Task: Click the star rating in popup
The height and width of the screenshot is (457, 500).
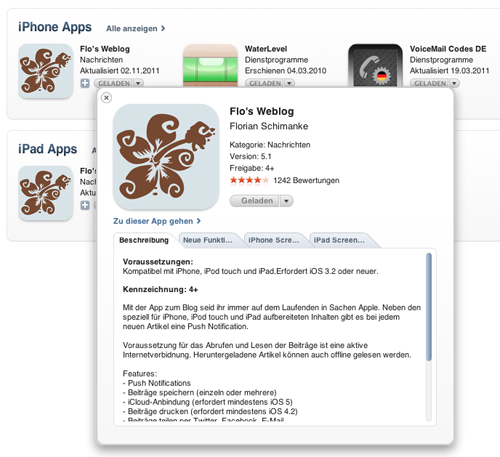Action: [249, 180]
